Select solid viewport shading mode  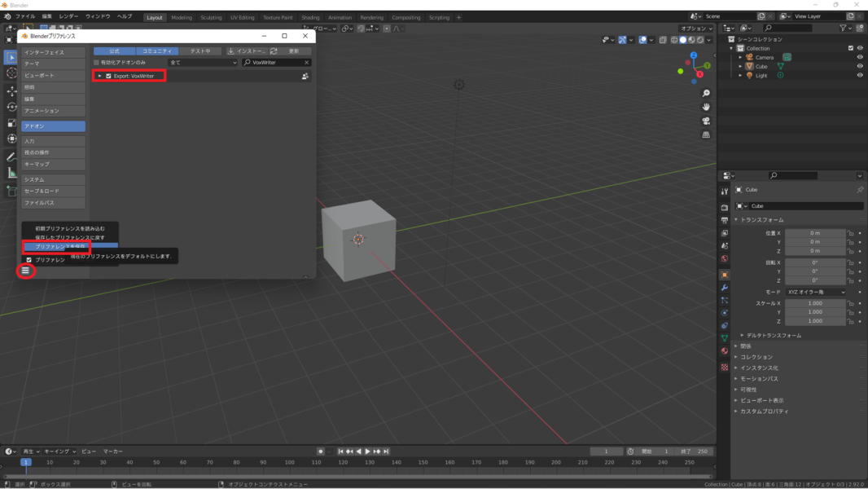pos(682,40)
